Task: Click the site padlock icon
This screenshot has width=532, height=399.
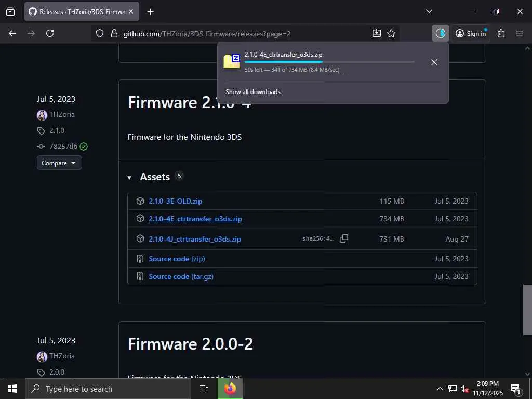Action: (x=114, y=33)
